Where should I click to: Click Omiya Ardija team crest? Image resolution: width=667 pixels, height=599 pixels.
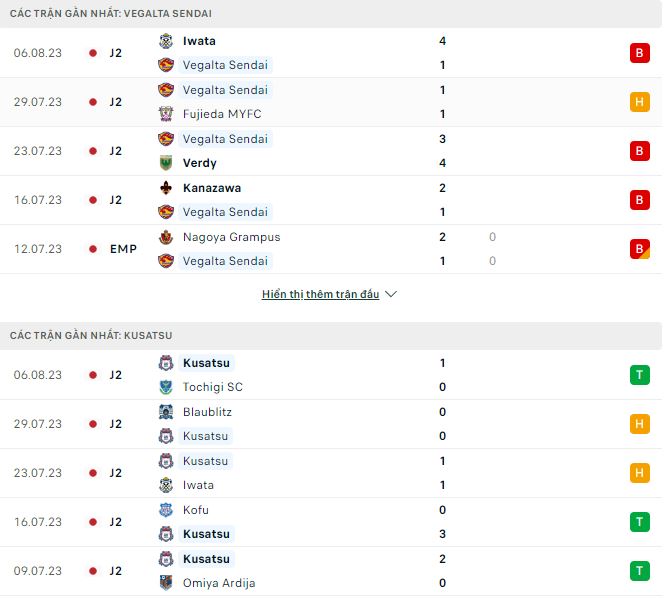166,583
